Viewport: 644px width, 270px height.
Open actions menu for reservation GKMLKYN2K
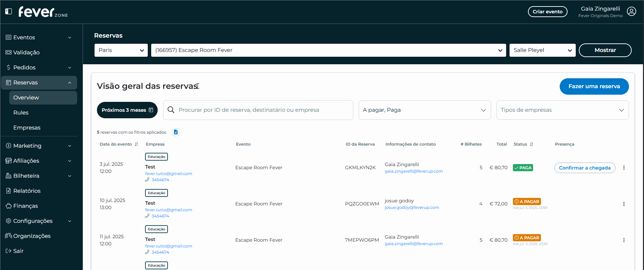pos(624,168)
